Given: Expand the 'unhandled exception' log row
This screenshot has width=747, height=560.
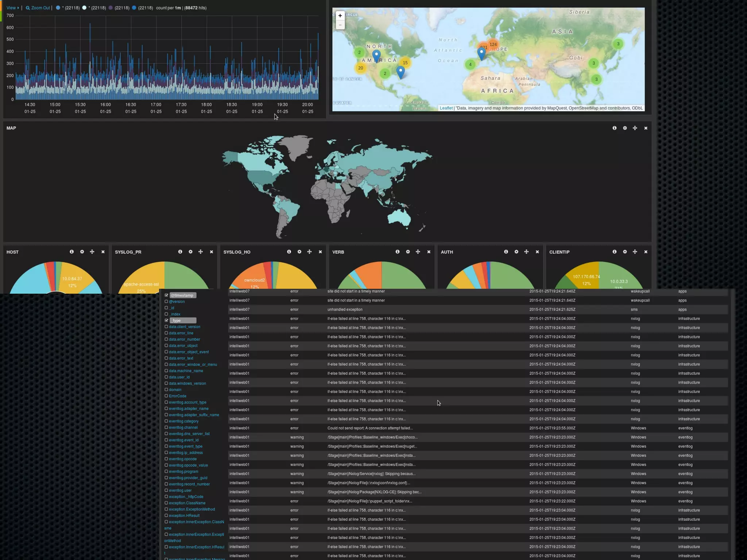Looking at the screenshot, I should [345, 310].
